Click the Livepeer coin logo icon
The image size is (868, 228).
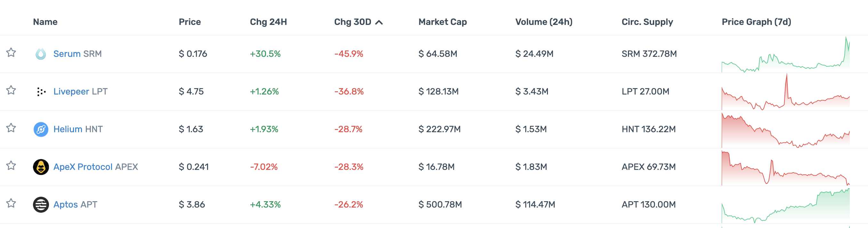tap(41, 91)
